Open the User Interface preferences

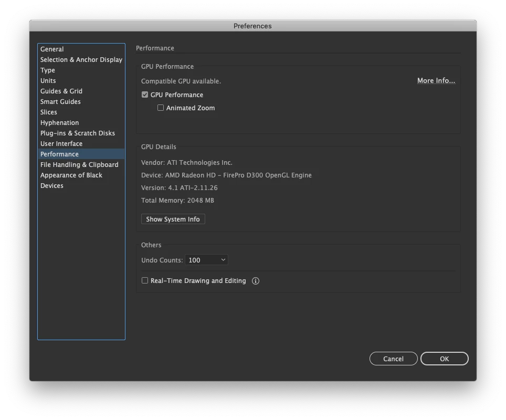coord(81,144)
